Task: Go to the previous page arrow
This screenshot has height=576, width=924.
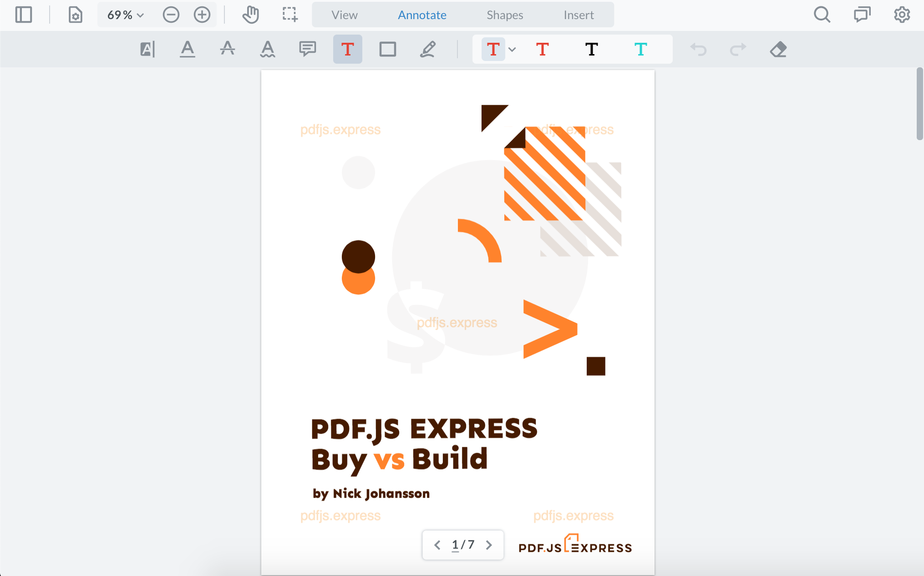Action: [x=437, y=545]
